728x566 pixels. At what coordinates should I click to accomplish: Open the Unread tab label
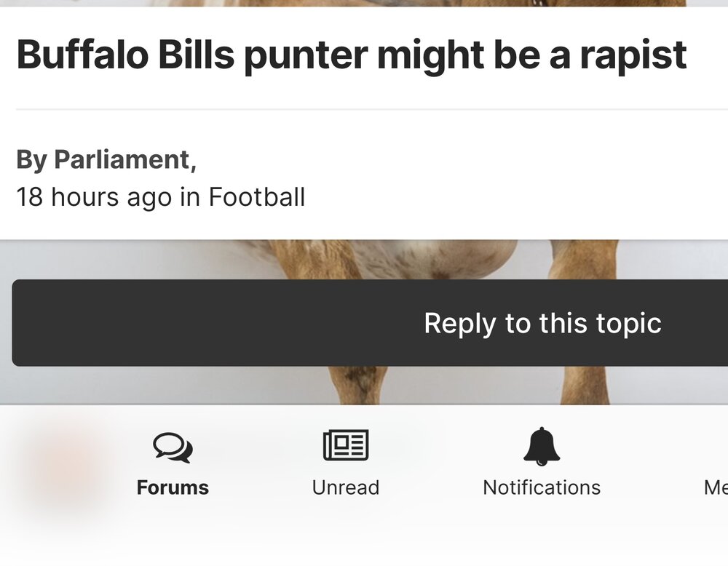[x=346, y=487]
